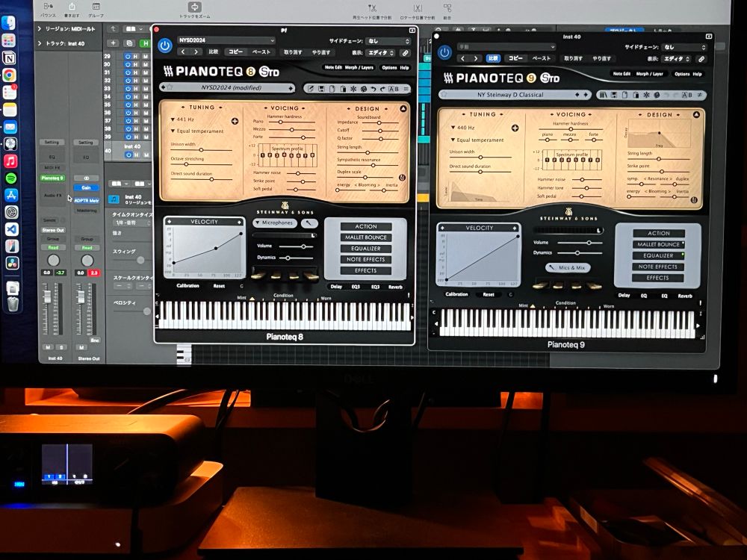The height and width of the screenshot is (560, 747).
Task: Open the NYSD2024 preset dropdown in Pianoteq 8 header
Action: tap(226, 40)
